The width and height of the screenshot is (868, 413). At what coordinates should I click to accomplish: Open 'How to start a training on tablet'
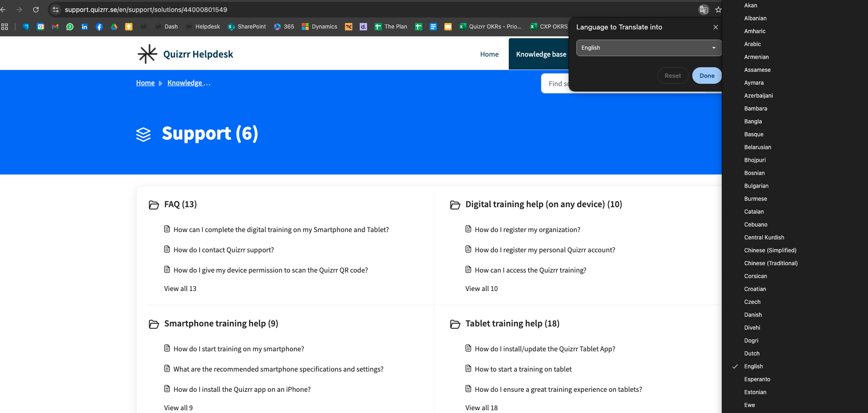(x=523, y=369)
